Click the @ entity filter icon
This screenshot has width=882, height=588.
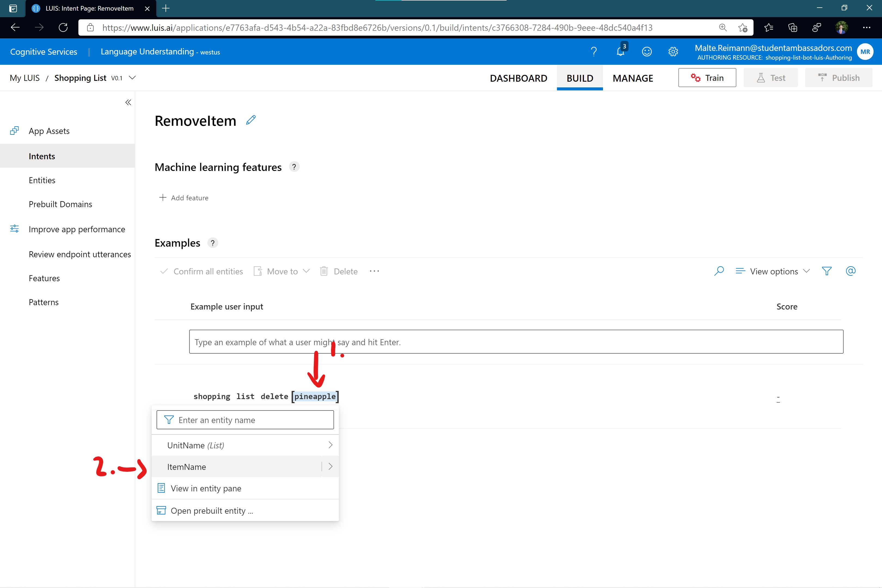pos(850,271)
